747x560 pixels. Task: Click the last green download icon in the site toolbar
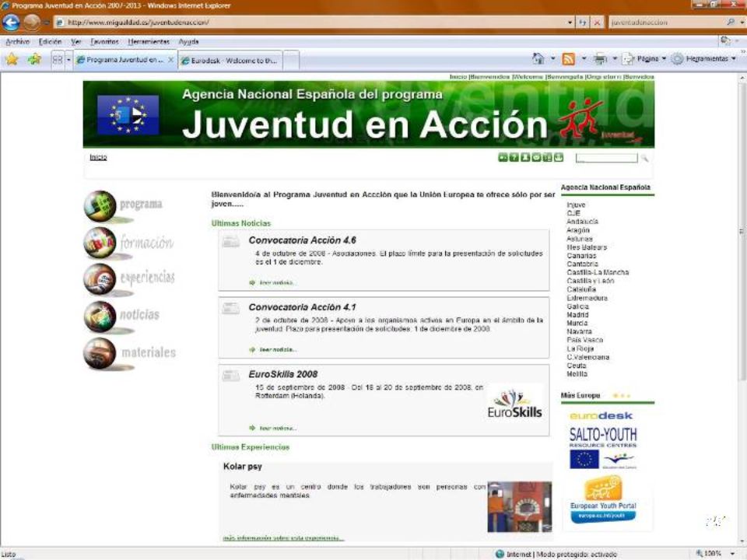tap(559, 158)
